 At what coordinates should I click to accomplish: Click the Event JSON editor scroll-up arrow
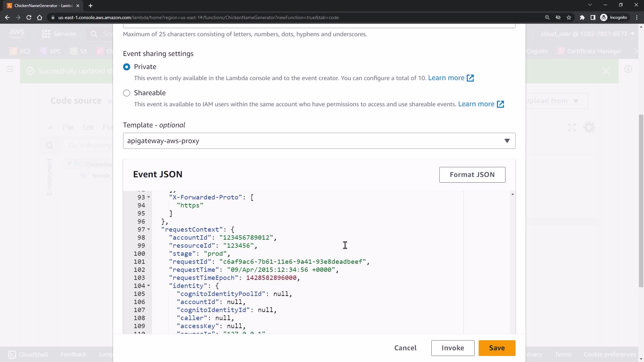pos(513,194)
